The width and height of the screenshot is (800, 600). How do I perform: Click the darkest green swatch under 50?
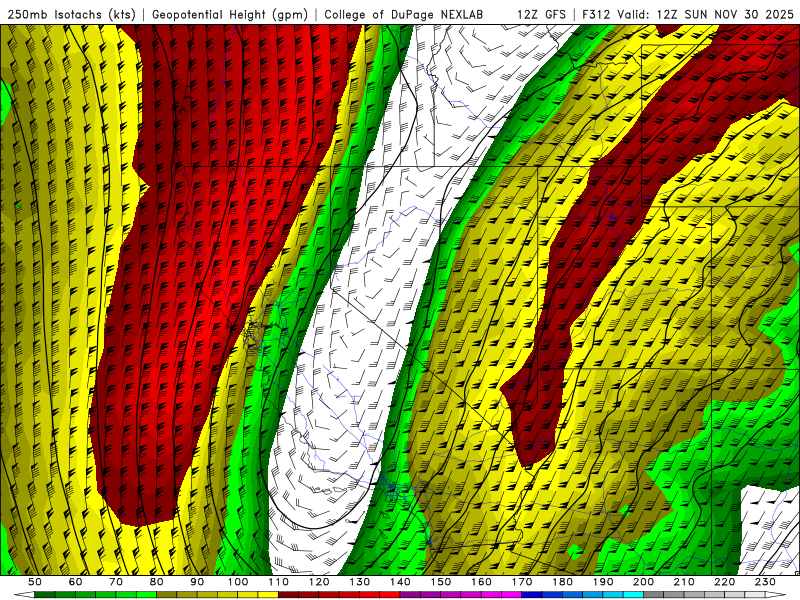tap(45, 595)
